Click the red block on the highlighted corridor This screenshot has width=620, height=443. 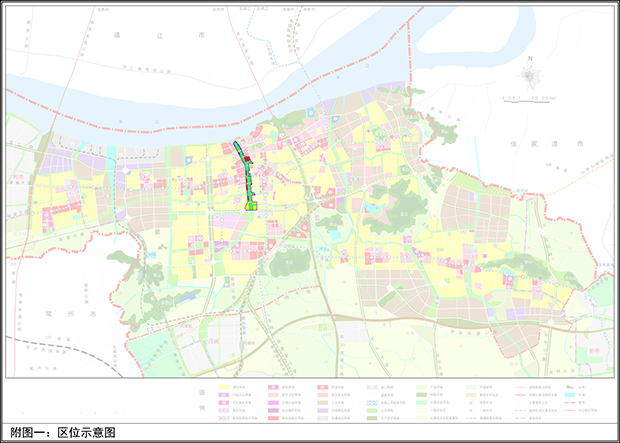coord(245,160)
